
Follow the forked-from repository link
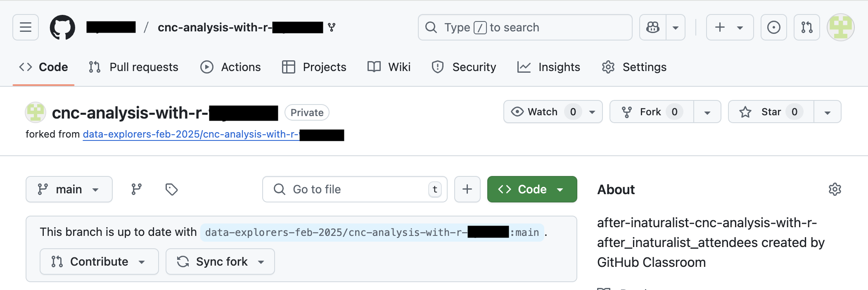(213, 134)
